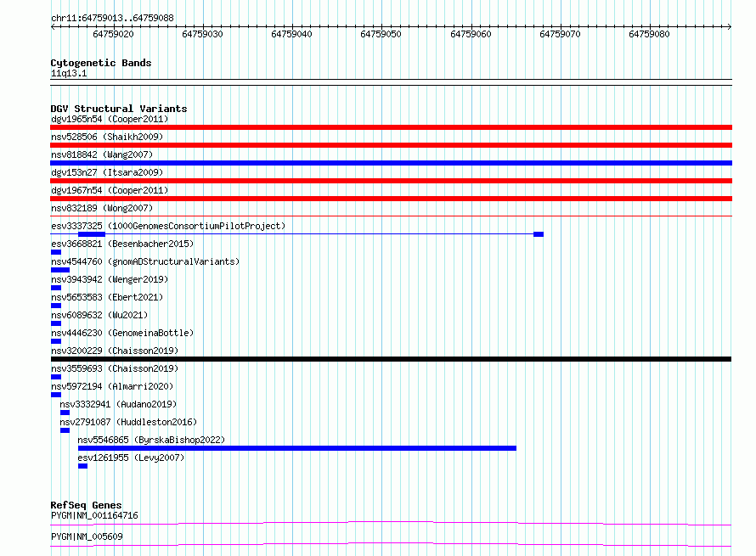Click the 64759030 ruler position label
The width and height of the screenshot is (756, 556).
click(202, 34)
